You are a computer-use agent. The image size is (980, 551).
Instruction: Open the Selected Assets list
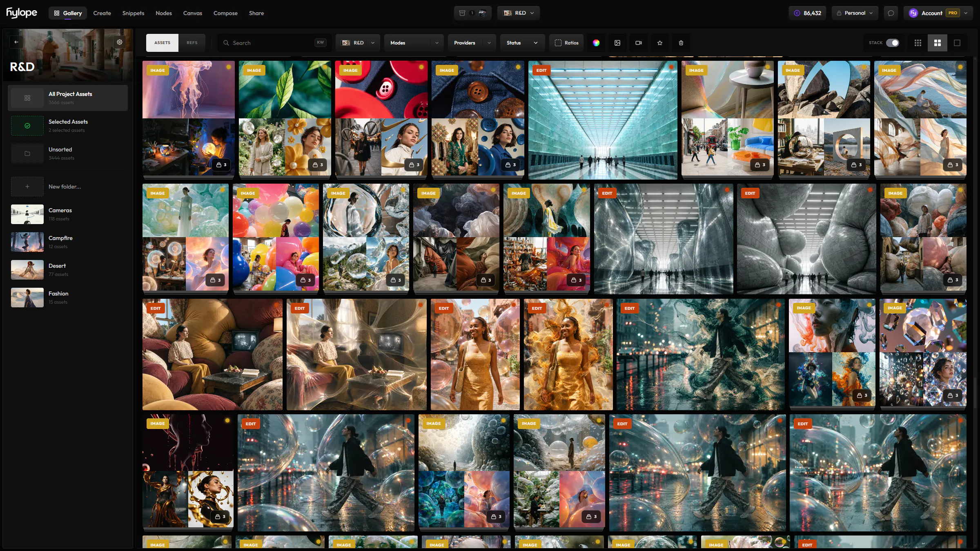coord(68,126)
